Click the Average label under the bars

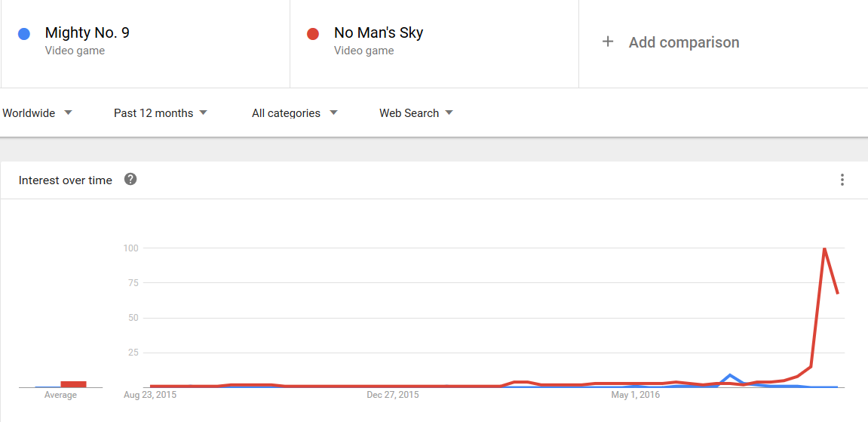[60, 395]
